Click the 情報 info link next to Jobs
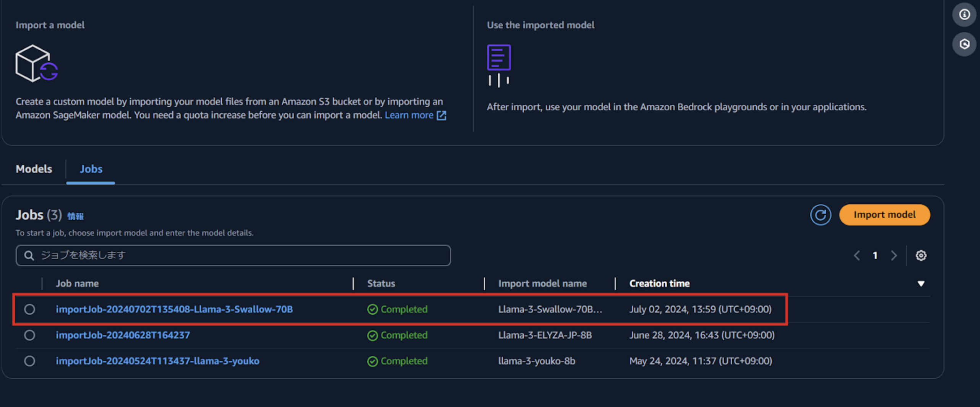Screen dimensions: 980x407 [x=75, y=217]
